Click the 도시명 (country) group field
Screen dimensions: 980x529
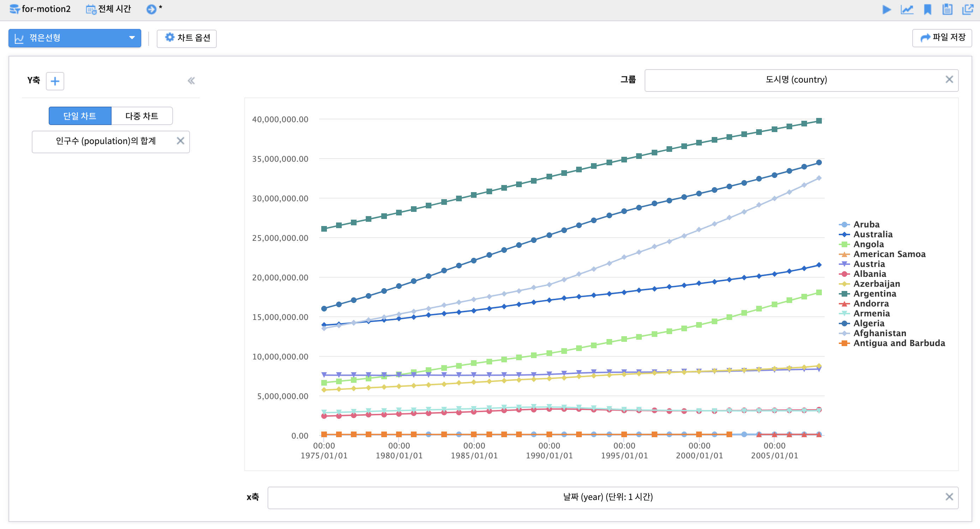point(801,80)
